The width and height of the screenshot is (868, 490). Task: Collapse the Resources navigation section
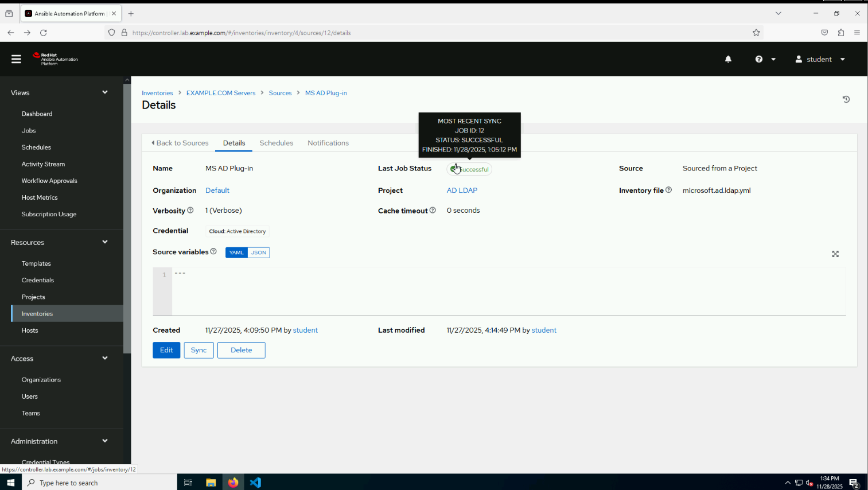tap(105, 242)
